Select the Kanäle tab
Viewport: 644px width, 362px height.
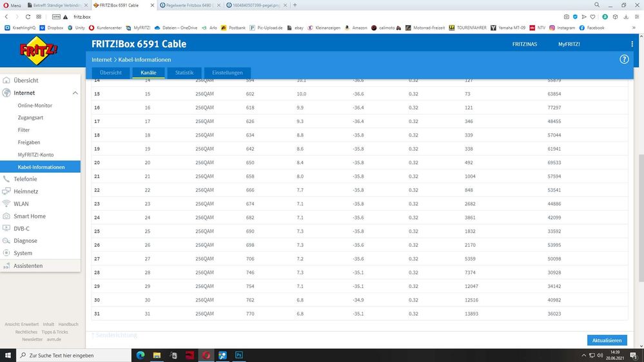coord(148,73)
